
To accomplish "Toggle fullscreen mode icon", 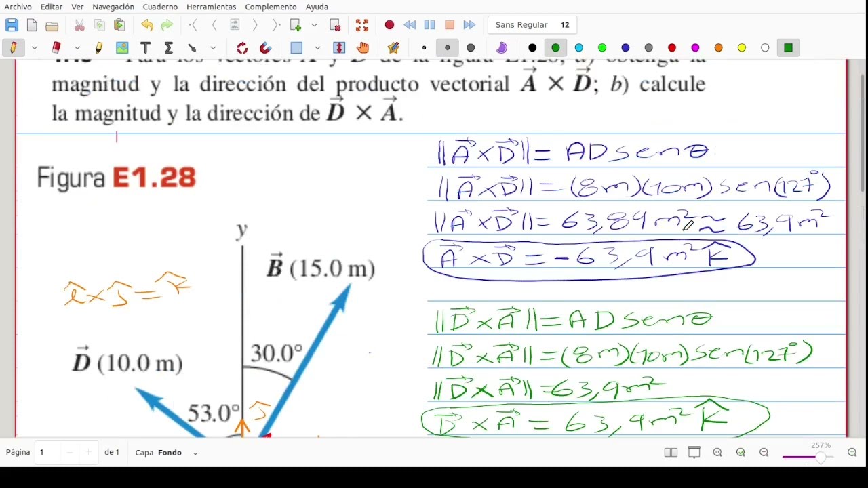I will pos(362,25).
